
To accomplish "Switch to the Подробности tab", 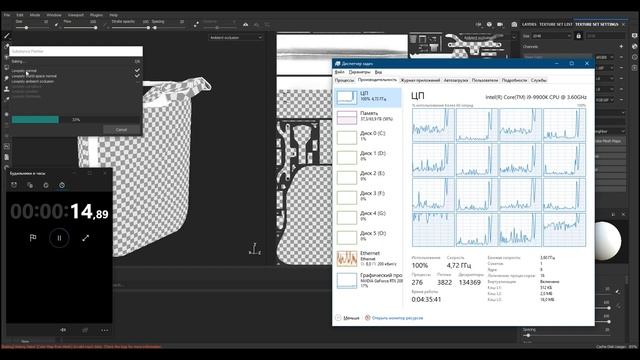I will [x=514, y=80].
